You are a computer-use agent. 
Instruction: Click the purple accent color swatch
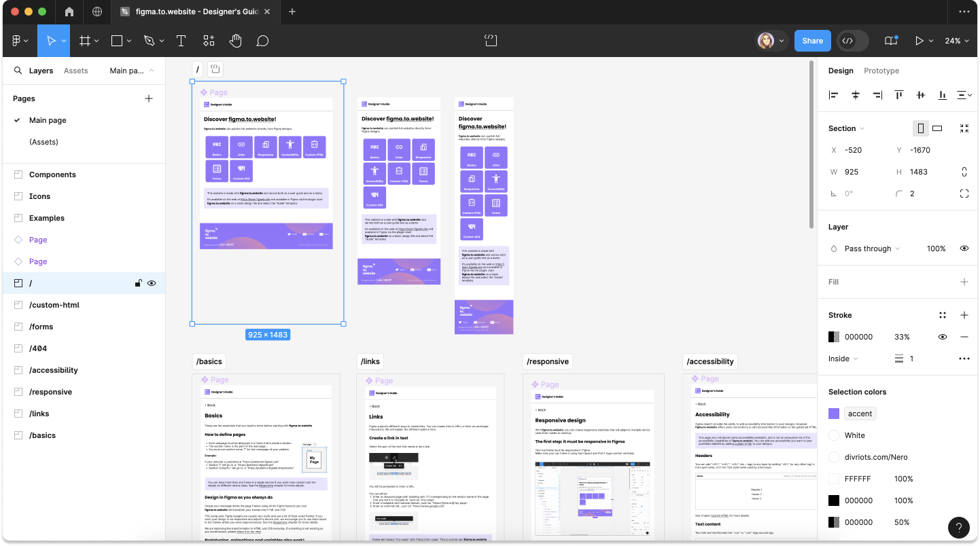point(834,414)
